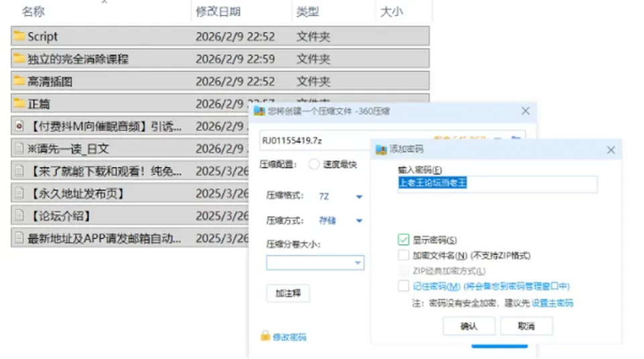The image size is (644, 359).
Task: Click the 360压缩 logo in the compression dialog title
Action: click(x=259, y=111)
